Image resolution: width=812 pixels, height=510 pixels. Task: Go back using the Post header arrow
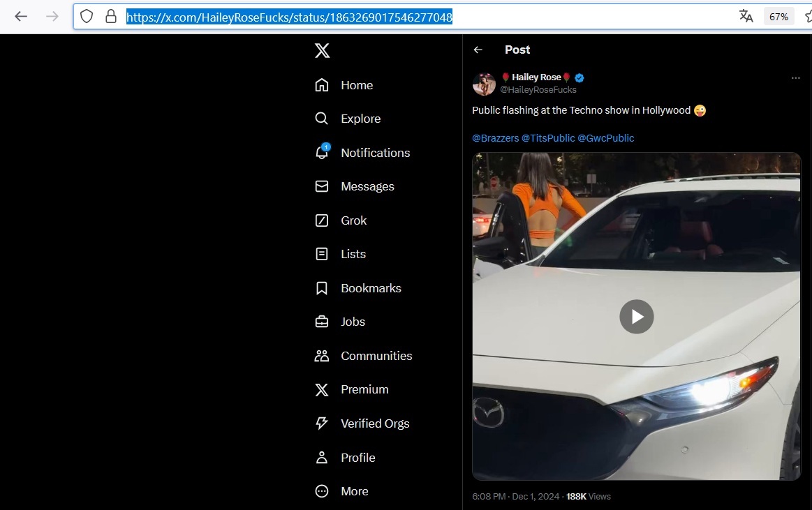tap(478, 50)
